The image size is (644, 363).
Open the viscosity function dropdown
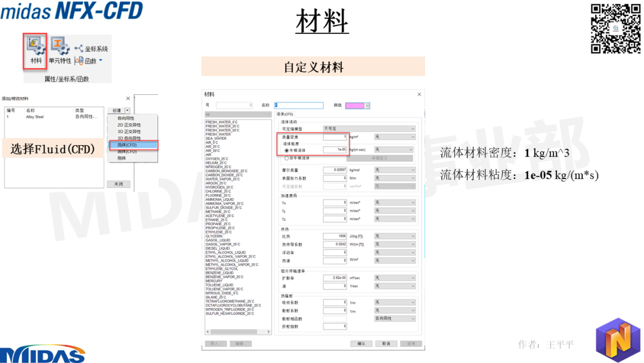(x=394, y=150)
